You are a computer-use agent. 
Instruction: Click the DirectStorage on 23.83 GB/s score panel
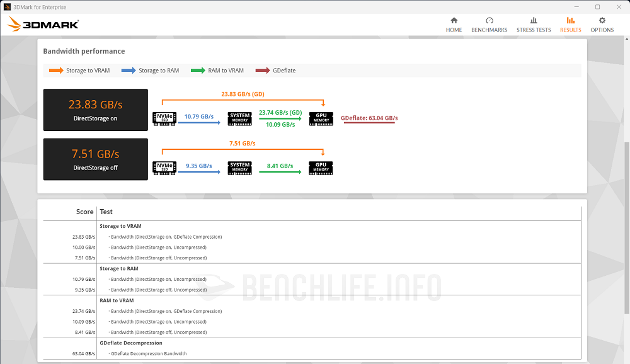click(x=95, y=110)
